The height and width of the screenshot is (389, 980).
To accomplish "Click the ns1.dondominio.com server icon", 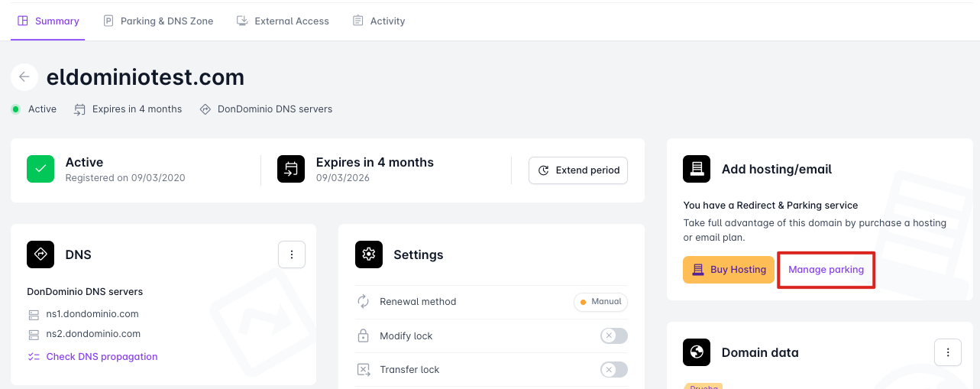I will click(x=33, y=314).
